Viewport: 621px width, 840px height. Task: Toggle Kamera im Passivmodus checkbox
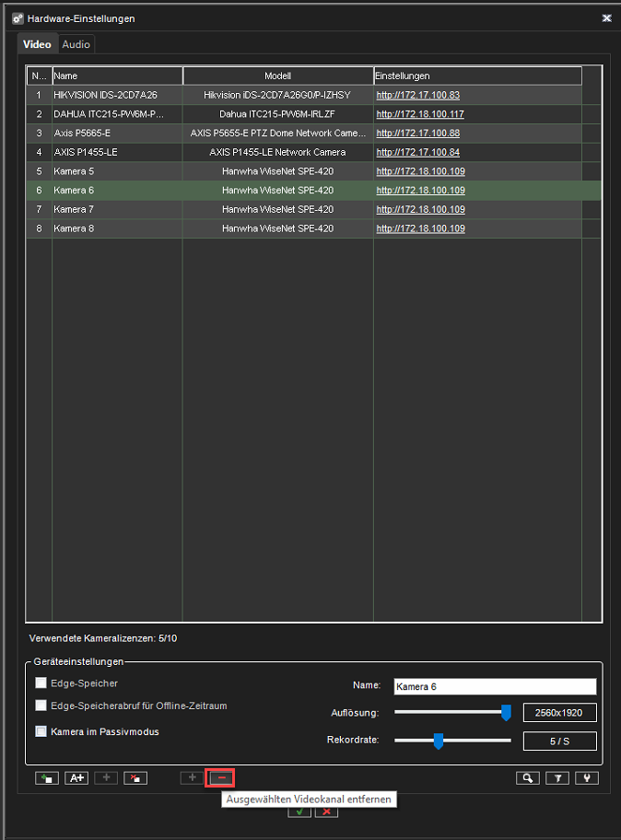[x=41, y=731]
